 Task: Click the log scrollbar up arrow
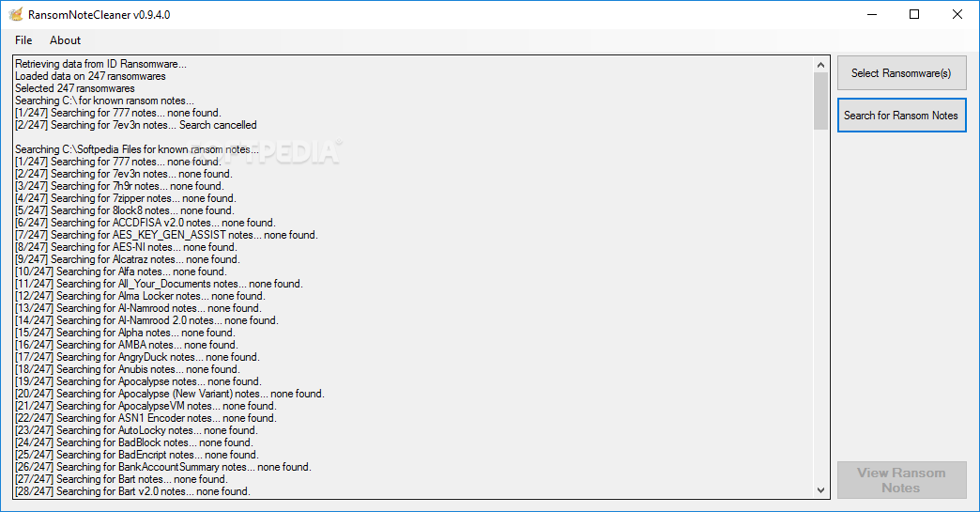820,65
